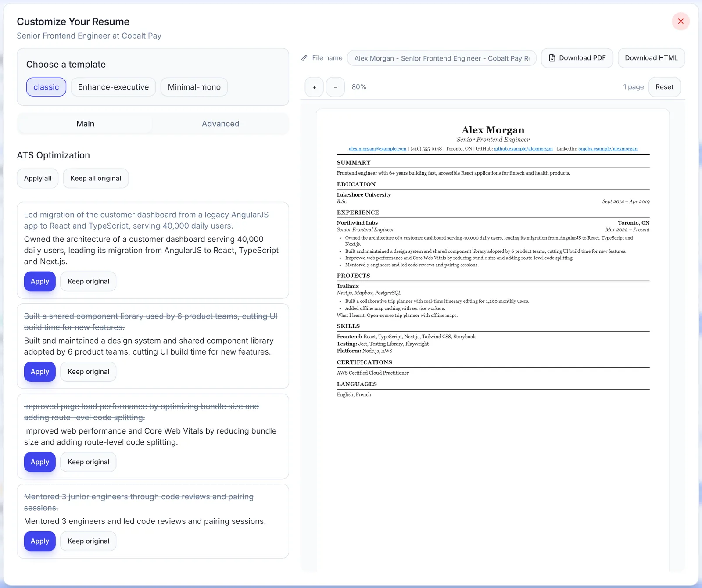This screenshot has width=702, height=588.
Task: Choose the Enhance-executive template
Action: (113, 87)
